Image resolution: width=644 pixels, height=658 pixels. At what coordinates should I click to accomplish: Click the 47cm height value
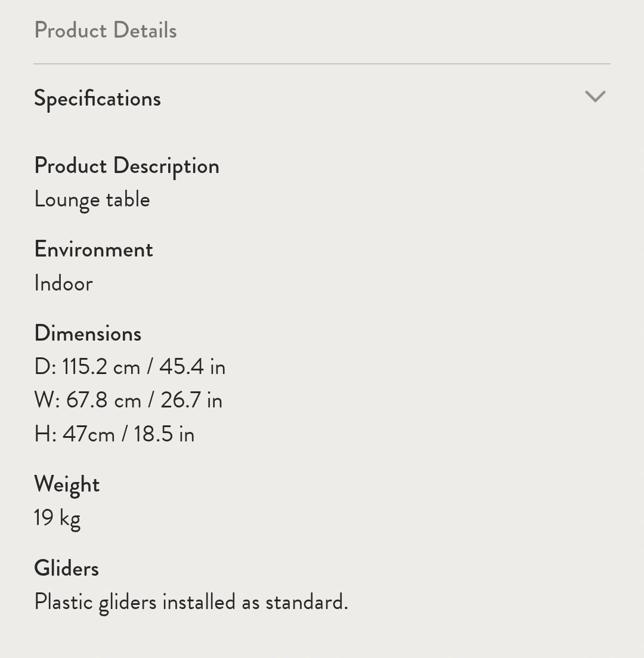88,434
